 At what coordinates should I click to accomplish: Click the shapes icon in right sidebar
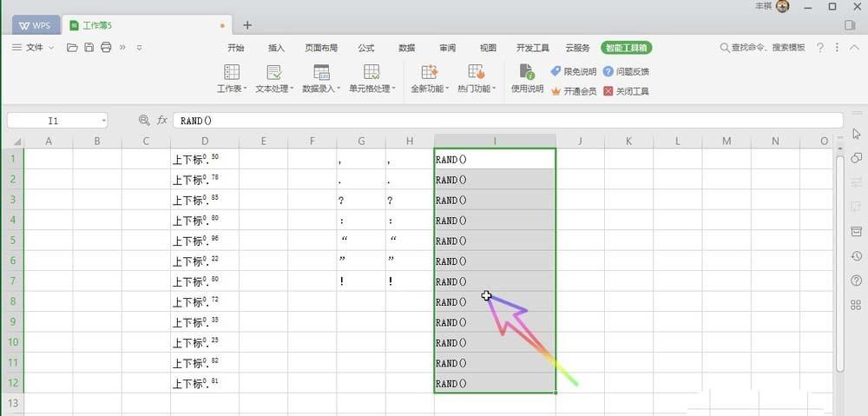coord(857,158)
